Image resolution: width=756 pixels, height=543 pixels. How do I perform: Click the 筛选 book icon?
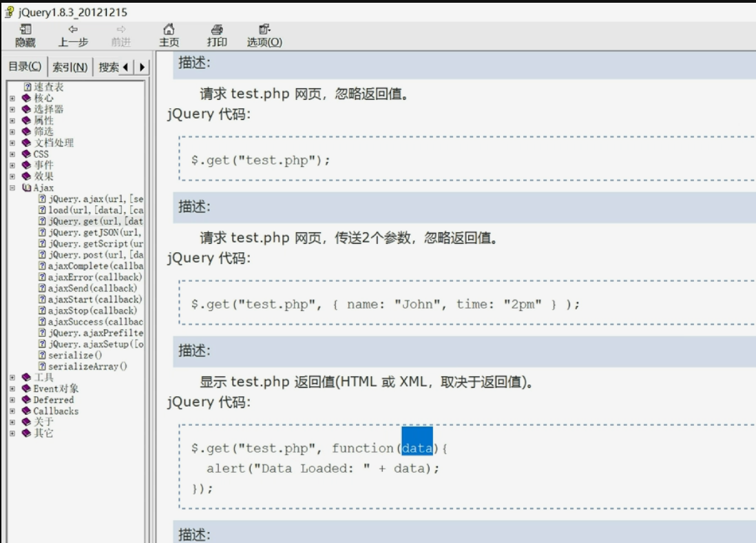[27, 132]
